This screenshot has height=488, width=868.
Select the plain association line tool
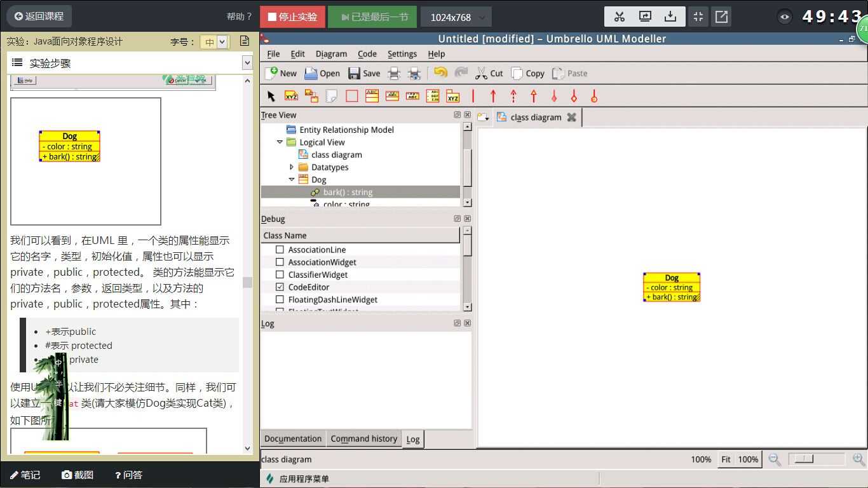point(473,96)
